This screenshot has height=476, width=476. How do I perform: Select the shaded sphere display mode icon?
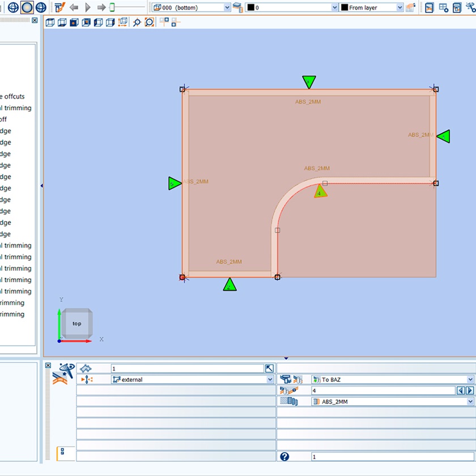pos(27,7)
